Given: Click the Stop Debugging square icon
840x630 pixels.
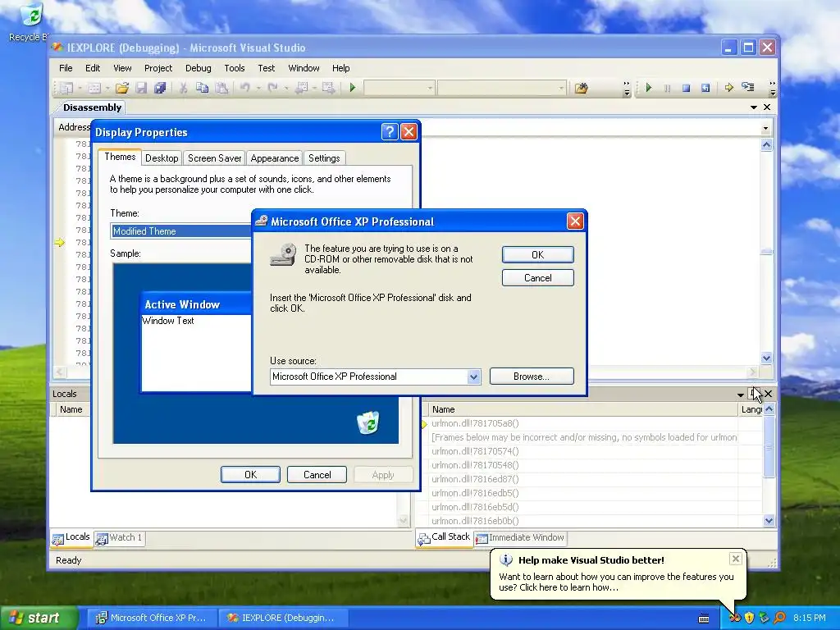Looking at the screenshot, I should pyautogui.click(x=687, y=88).
